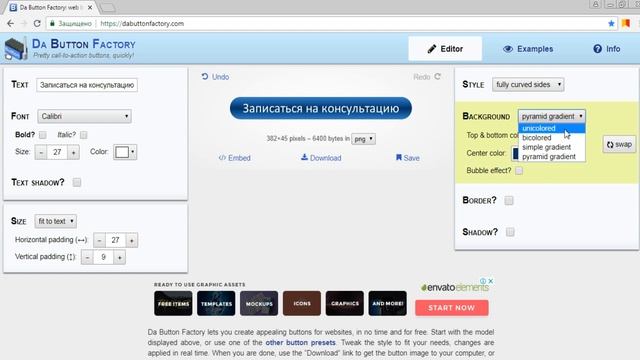Screen dimensions: 640x360
Task: Select 'unicolored' background option
Action: point(551,128)
